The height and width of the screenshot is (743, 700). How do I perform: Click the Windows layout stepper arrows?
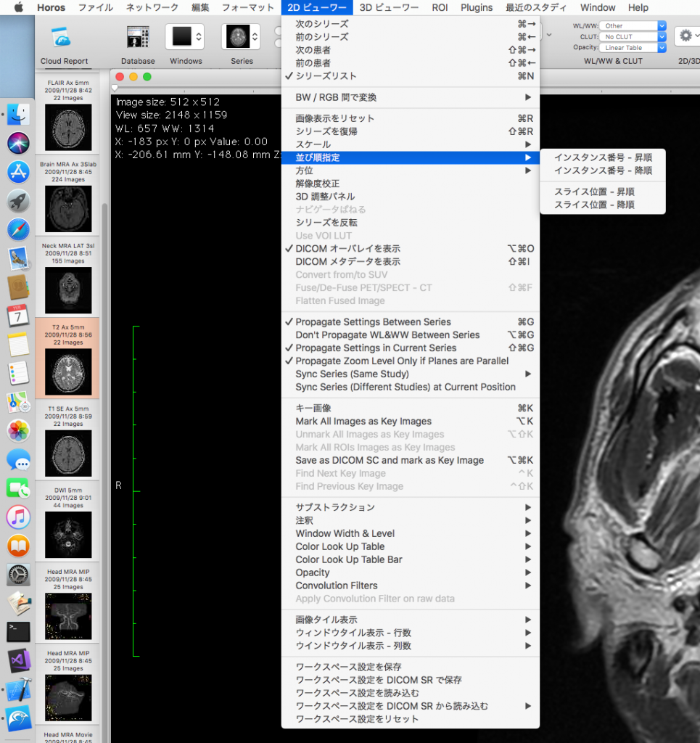coord(199,36)
